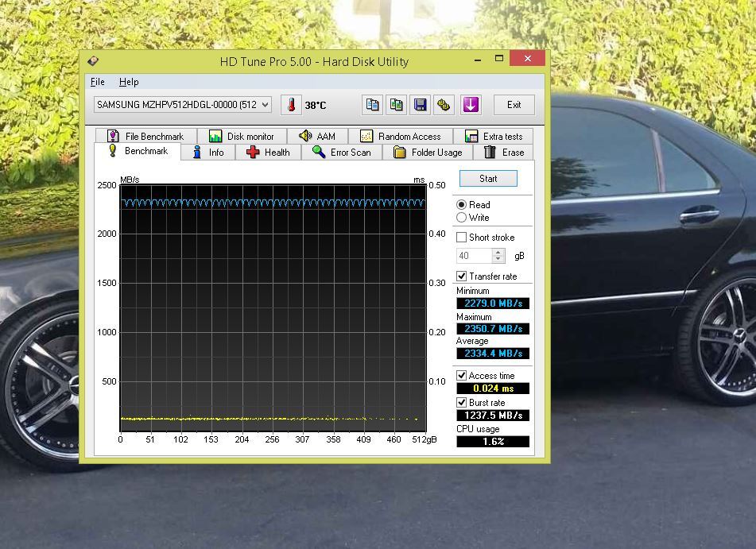Click the purple down arrow icon
This screenshot has width=756, height=549.
click(471, 105)
